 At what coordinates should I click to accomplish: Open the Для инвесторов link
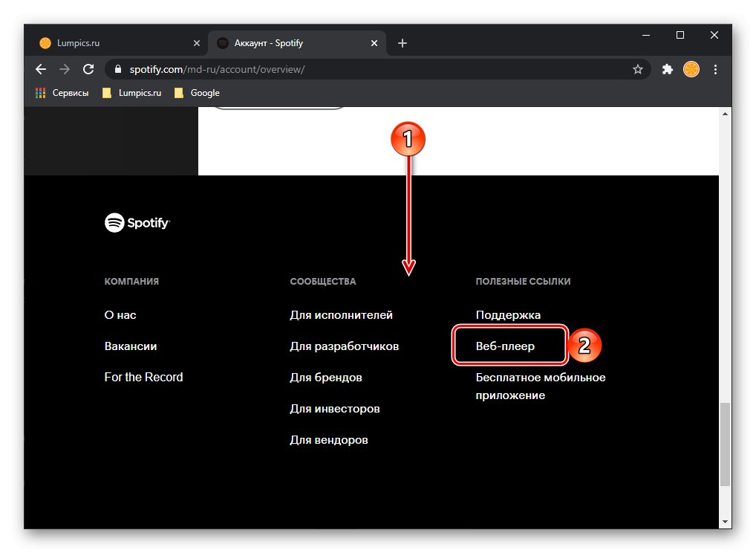[335, 409]
